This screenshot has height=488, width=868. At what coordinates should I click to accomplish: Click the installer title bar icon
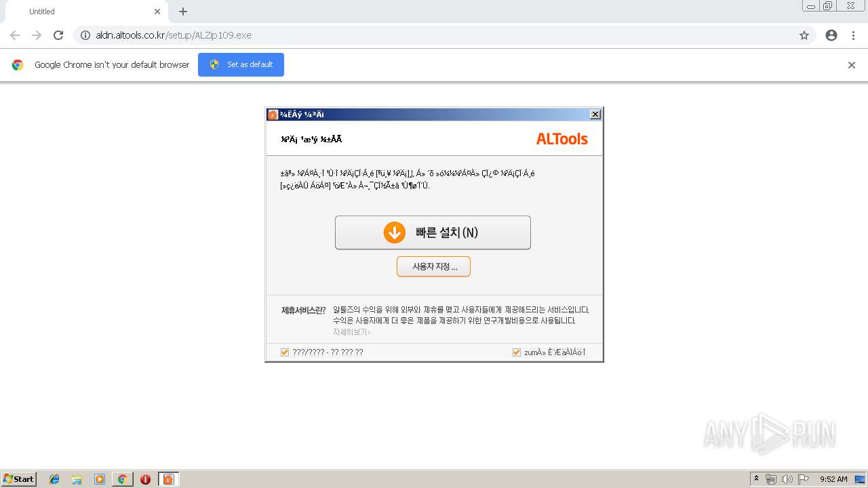[273, 115]
